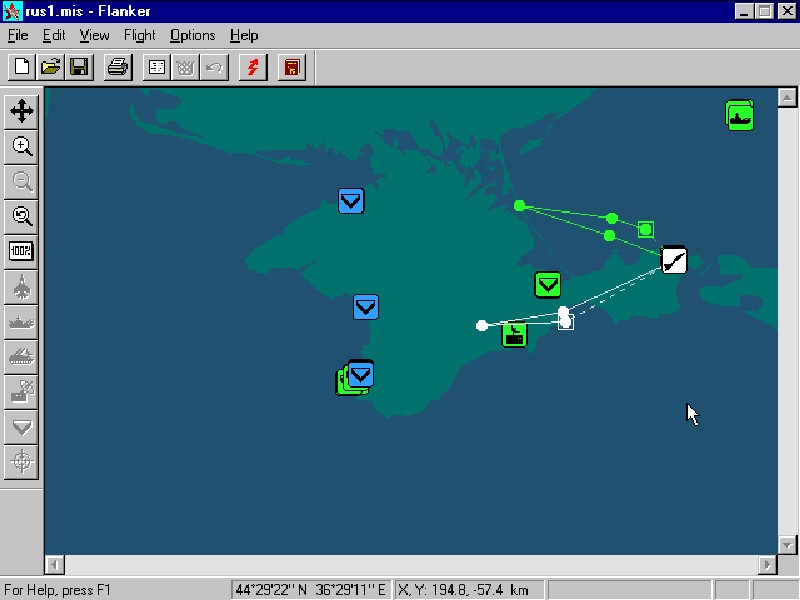Click the previous zoom magnifier tool
Screen dimensions: 800x600
tap(22, 216)
